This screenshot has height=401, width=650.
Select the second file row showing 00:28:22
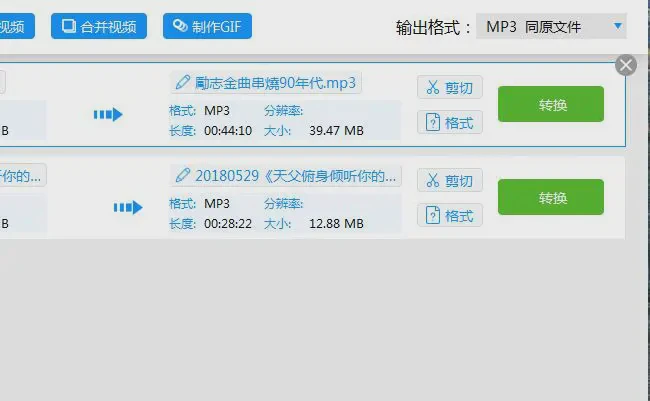point(312,197)
